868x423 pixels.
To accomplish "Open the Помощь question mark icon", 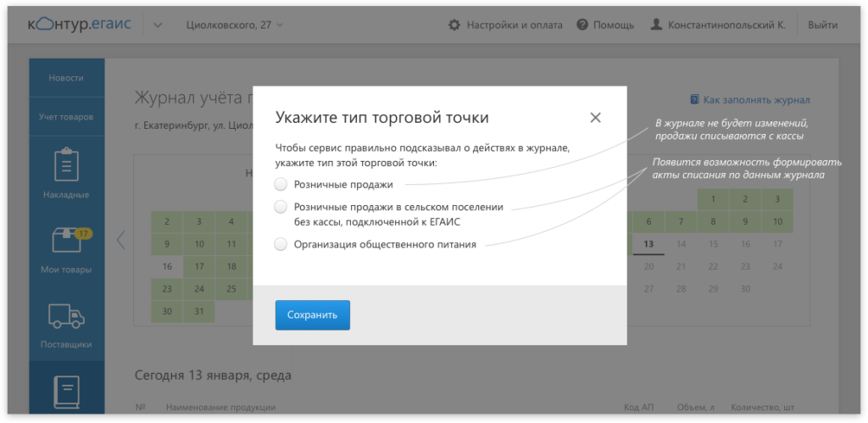I will 581,25.
